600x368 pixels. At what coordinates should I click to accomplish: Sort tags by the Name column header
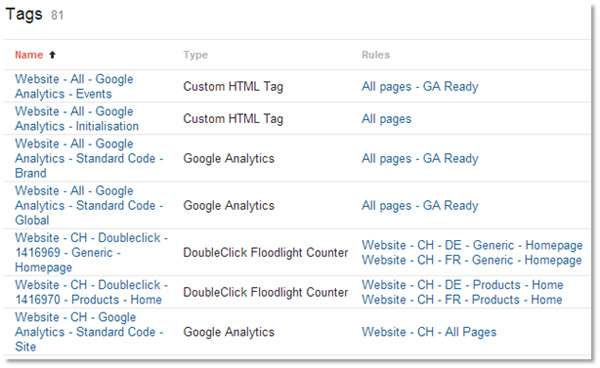point(29,55)
